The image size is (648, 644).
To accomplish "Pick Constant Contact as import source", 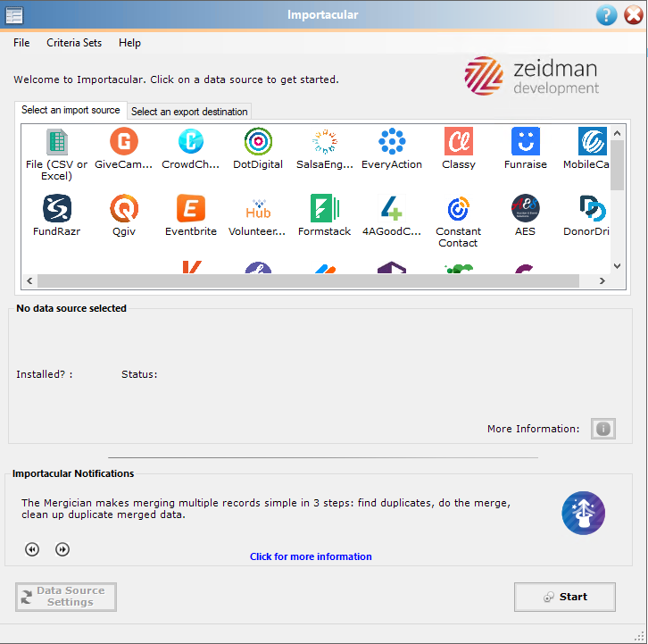I will tap(458, 222).
